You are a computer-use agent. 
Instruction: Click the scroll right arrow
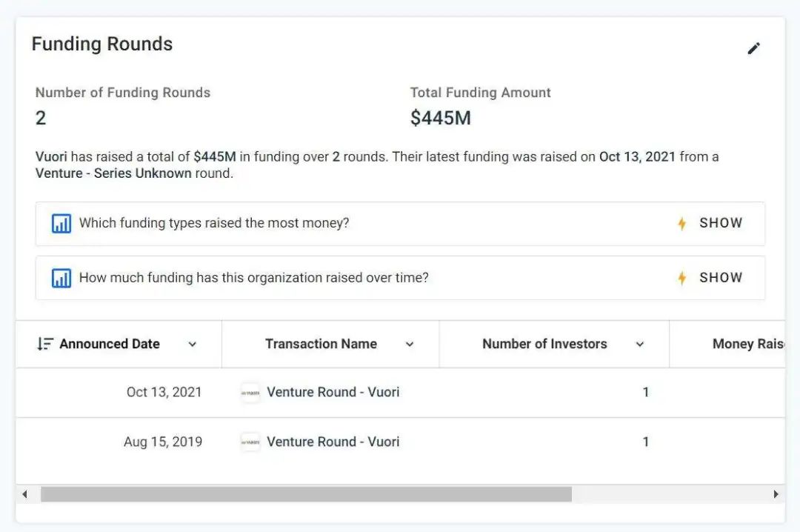[x=776, y=494]
